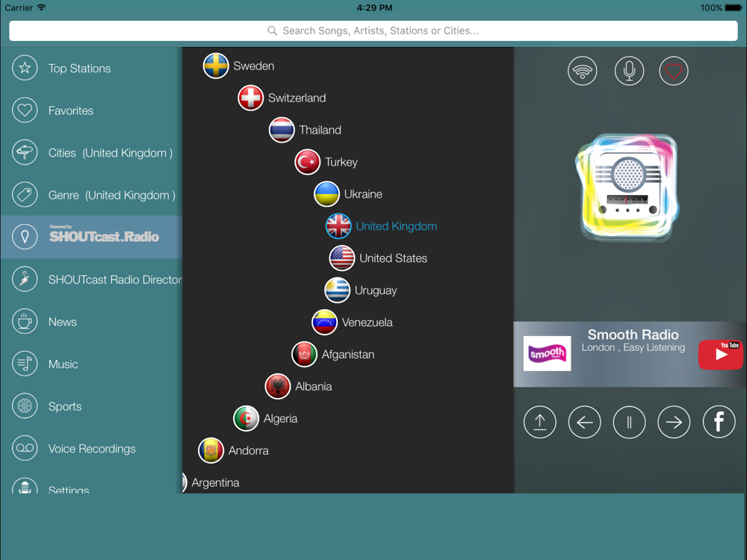Choose highlighted 'United Kingdom' text
This screenshot has height=560, width=747.
(397, 226)
